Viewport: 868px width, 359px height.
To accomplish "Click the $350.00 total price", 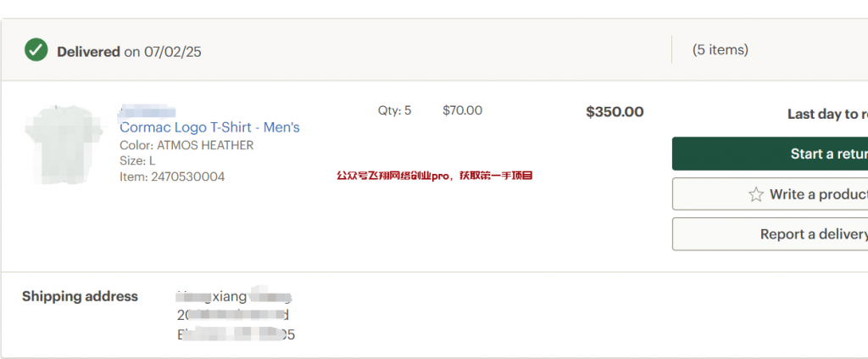I will 615,111.
